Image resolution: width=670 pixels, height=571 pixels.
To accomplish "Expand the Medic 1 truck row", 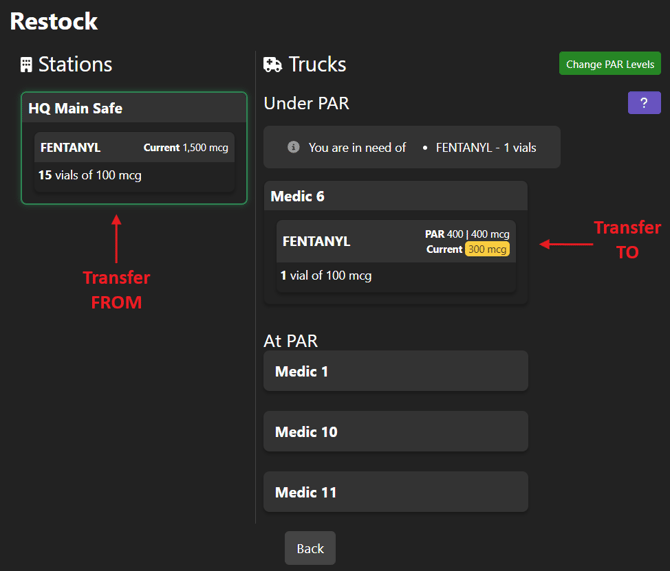I will pyautogui.click(x=396, y=371).
